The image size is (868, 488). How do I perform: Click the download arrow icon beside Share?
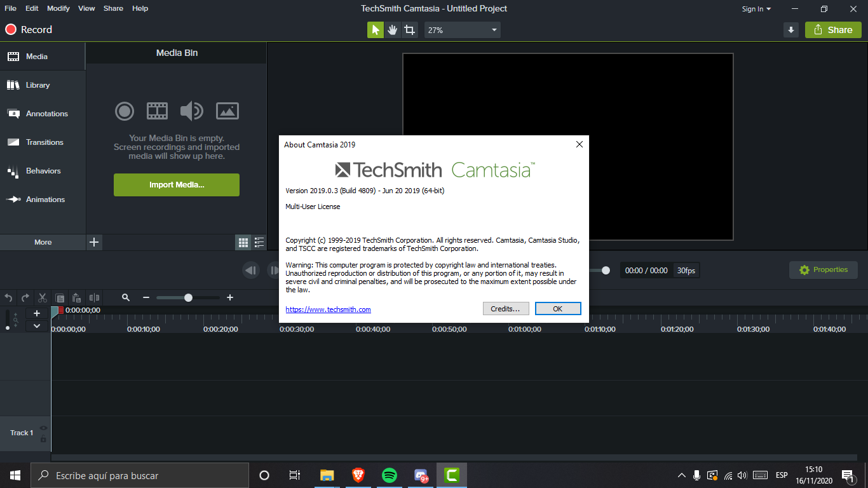click(791, 30)
